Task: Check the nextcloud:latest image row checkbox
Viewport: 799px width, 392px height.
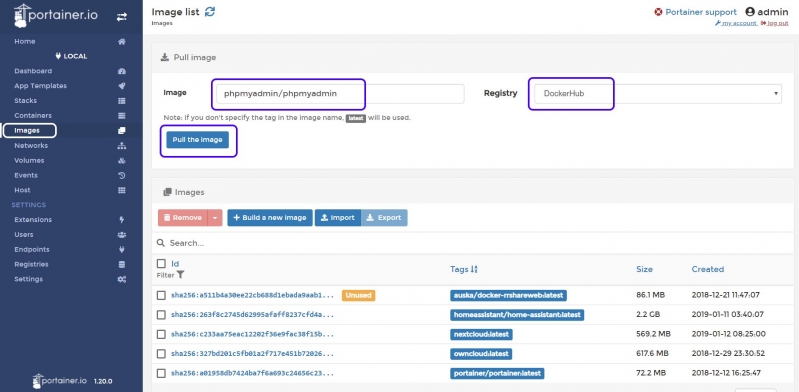Action: [161, 334]
